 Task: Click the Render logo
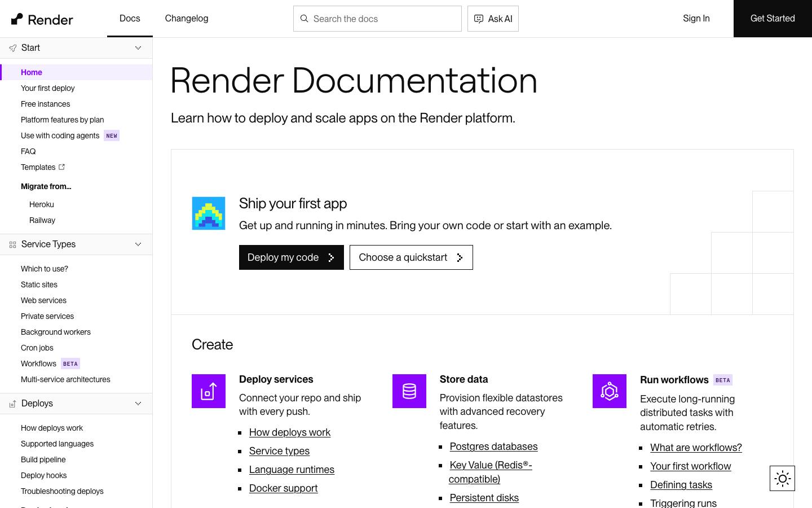pos(42,20)
